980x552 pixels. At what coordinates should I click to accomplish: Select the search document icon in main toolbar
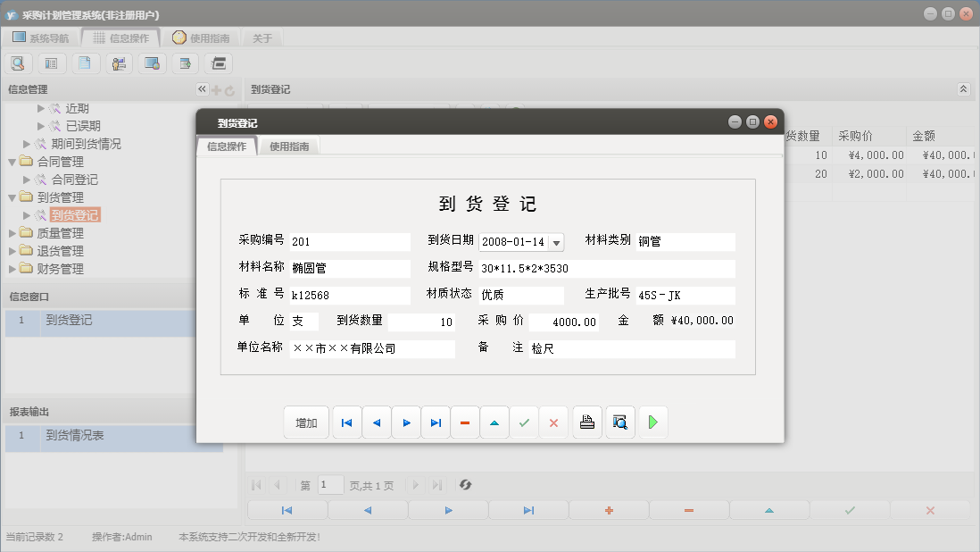click(x=18, y=63)
